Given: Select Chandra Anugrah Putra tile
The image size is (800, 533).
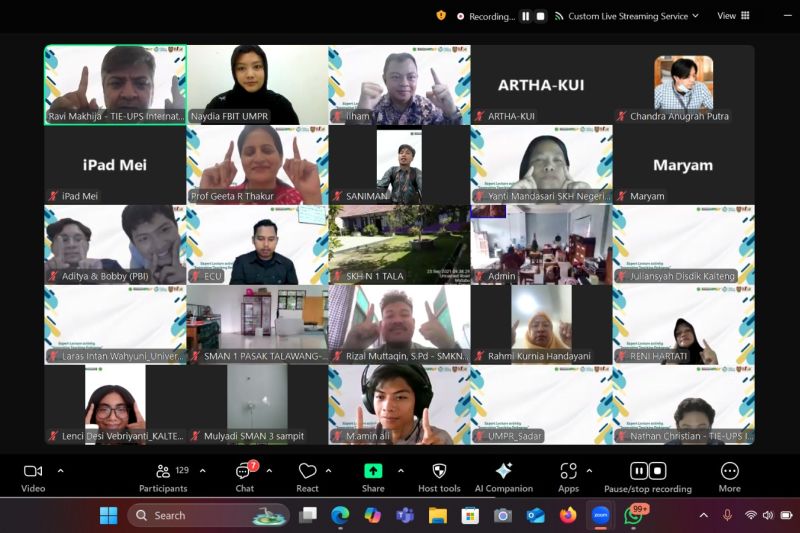Looking at the screenshot, I should (x=684, y=85).
